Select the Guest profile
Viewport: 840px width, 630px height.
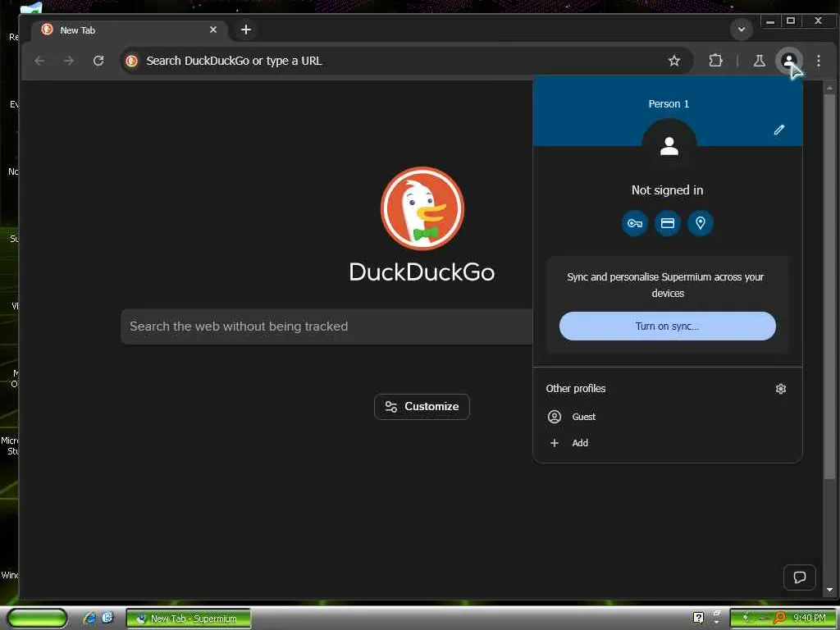[x=668, y=417]
